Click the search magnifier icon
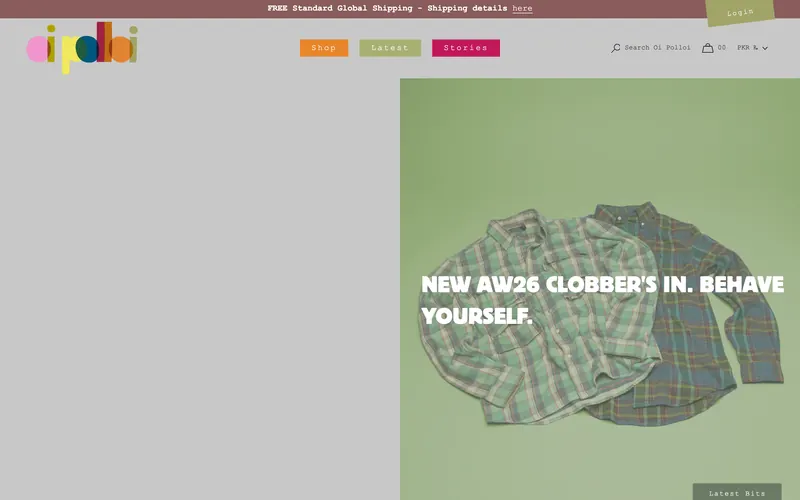The image size is (800, 500). pyautogui.click(x=616, y=48)
